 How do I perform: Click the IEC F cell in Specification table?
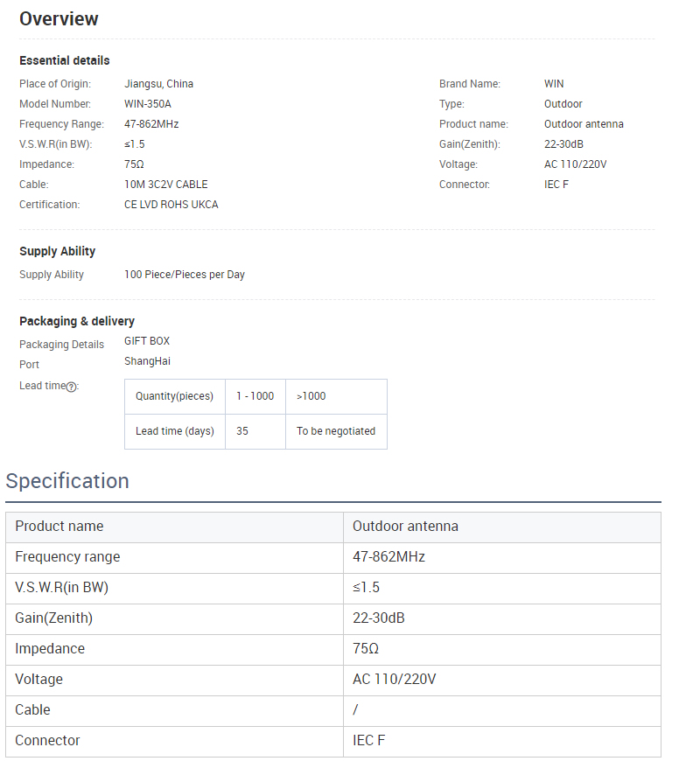click(368, 741)
